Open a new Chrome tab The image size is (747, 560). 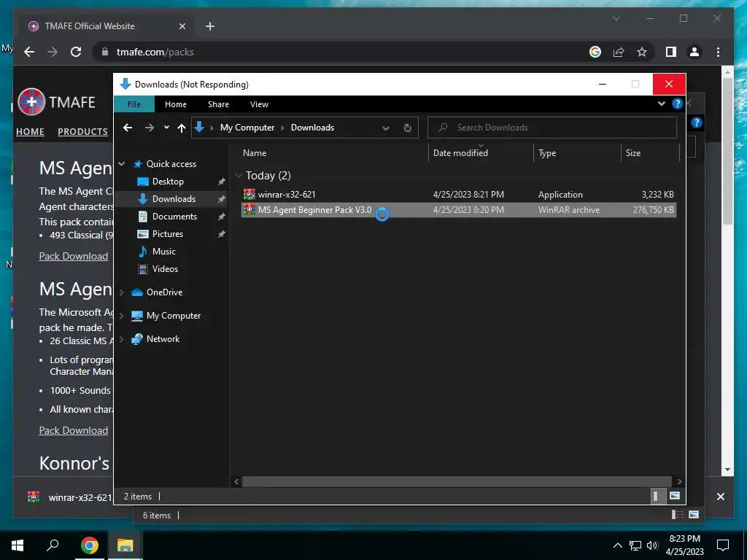(210, 26)
